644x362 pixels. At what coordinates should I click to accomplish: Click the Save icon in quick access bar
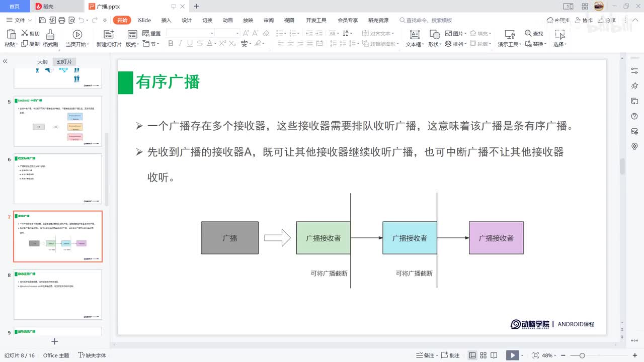tap(42, 20)
